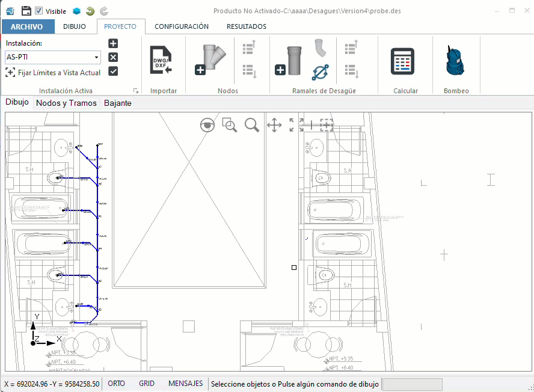Click the save floppy disk icon
This screenshot has width=534, height=392.
tap(26, 11)
